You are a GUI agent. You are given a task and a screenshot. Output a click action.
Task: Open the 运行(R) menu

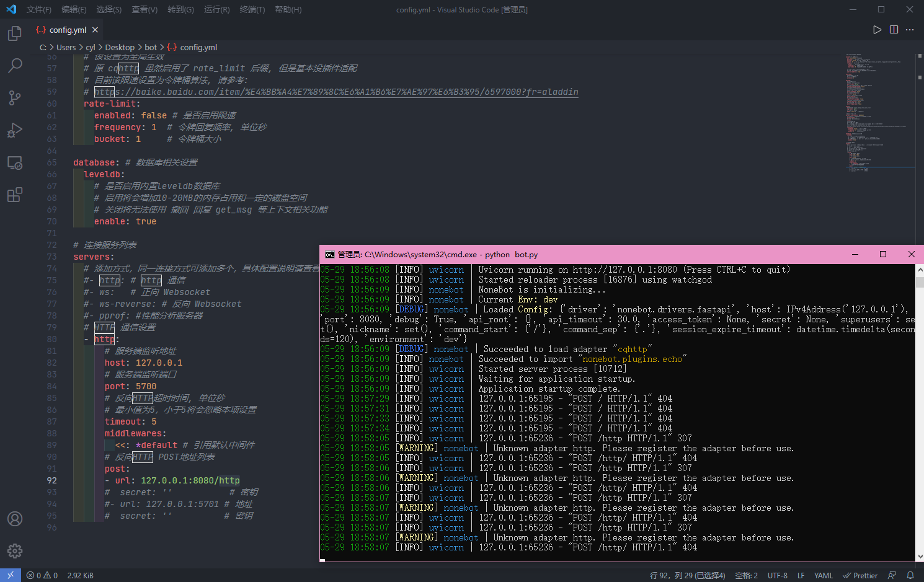click(216, 9)
